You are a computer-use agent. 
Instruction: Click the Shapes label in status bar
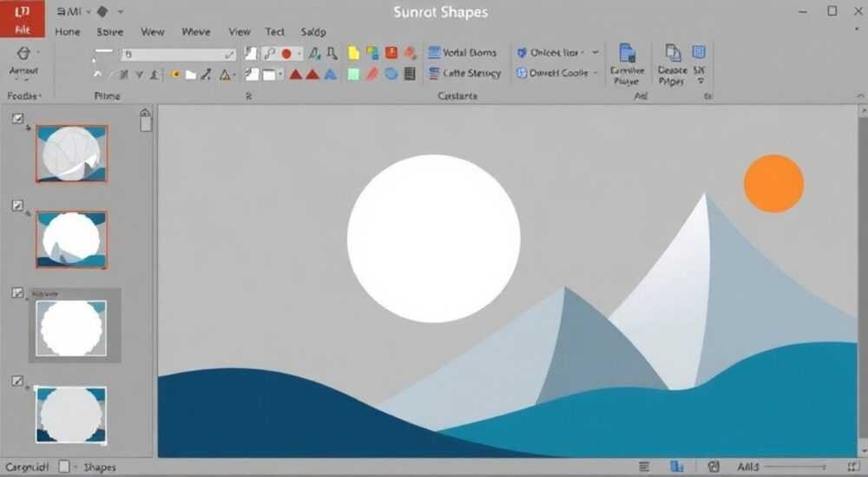click(x=100, y=467)
